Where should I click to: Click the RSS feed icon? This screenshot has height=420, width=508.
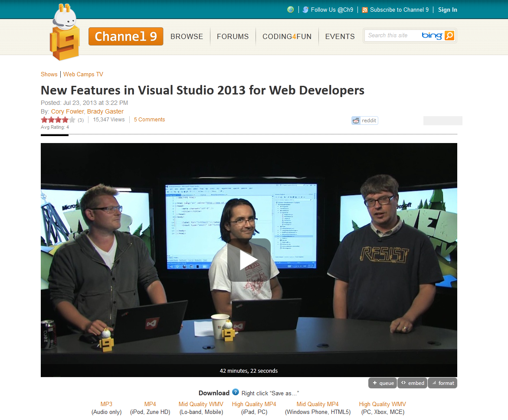pyautogui.click(x=365, y=10)
